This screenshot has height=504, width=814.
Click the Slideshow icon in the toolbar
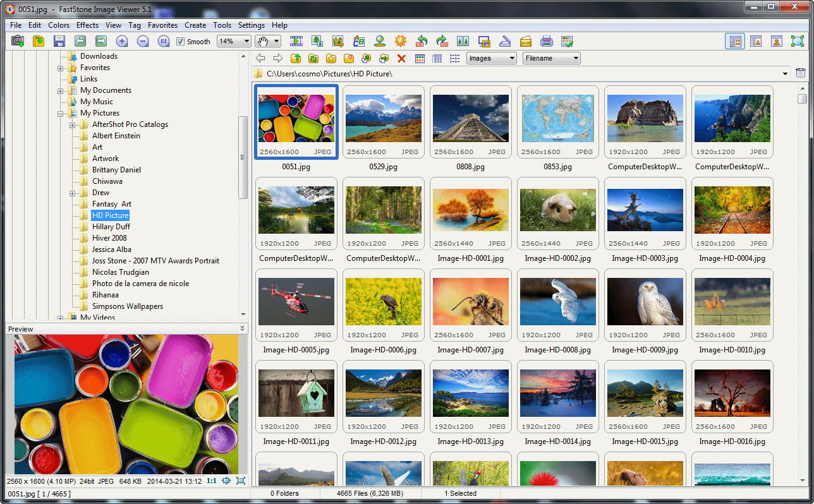(296, 41)
